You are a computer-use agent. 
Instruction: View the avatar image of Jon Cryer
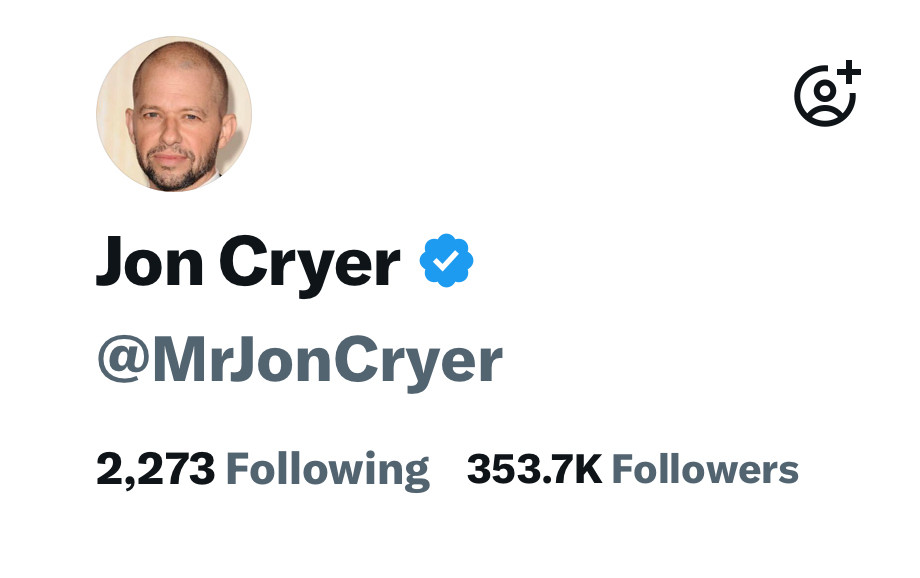click(174, 114)
